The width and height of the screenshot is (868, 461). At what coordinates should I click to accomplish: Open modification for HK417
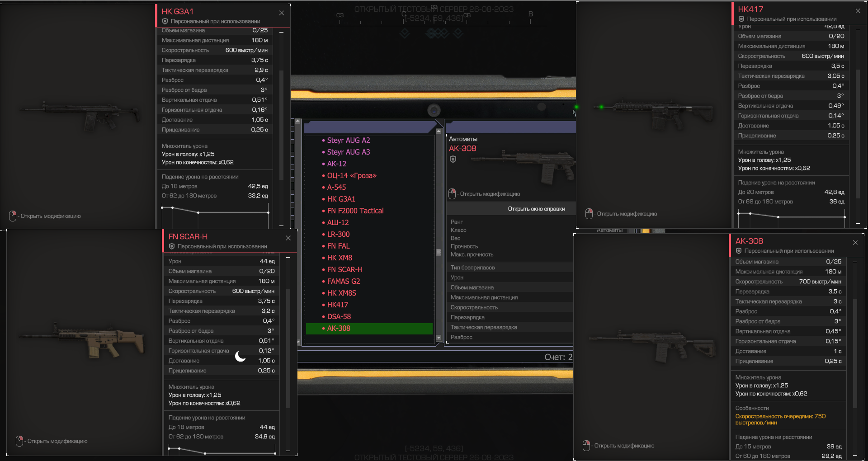tap(627, 214)
